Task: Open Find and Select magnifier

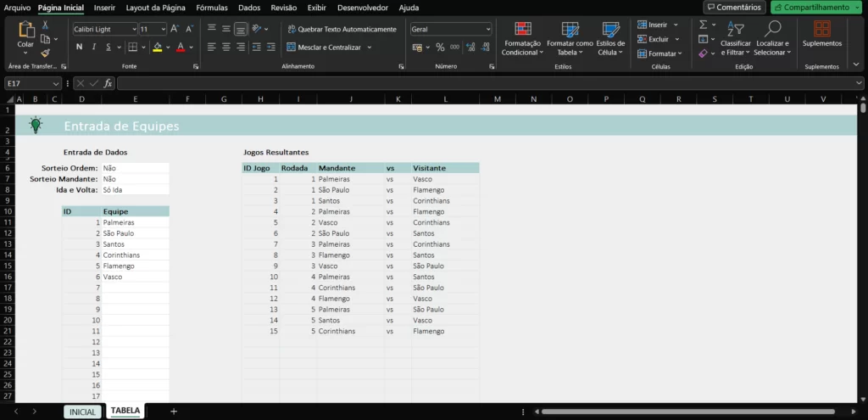Action: coord(772,29)
